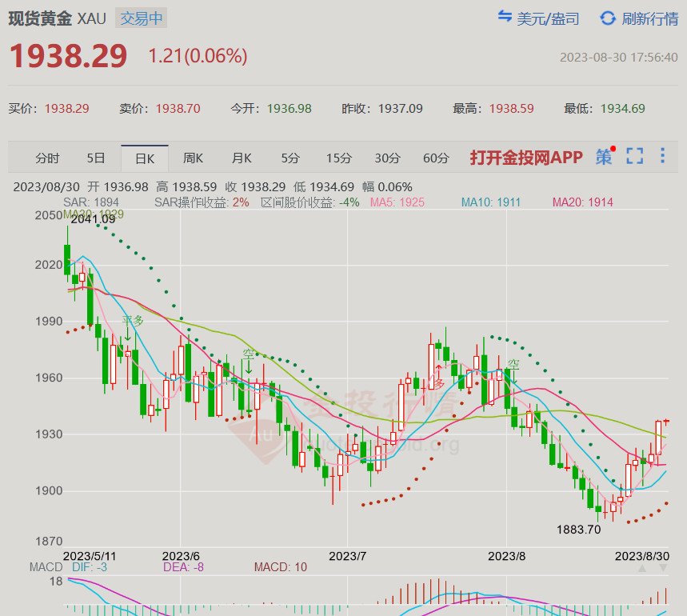This screenshot has height=616, width=687.
Task: Switch to 周K weekly chart
Action: pyautogui.click(x=193, y=158)
